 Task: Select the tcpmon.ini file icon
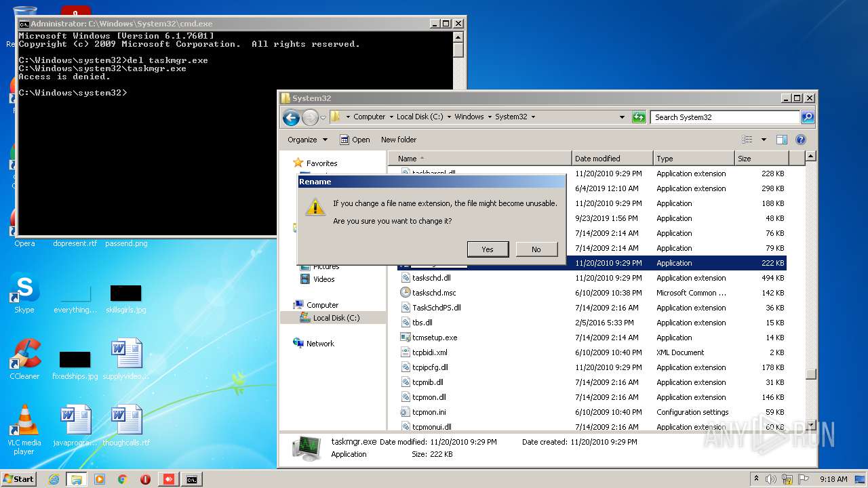point(406,412)
